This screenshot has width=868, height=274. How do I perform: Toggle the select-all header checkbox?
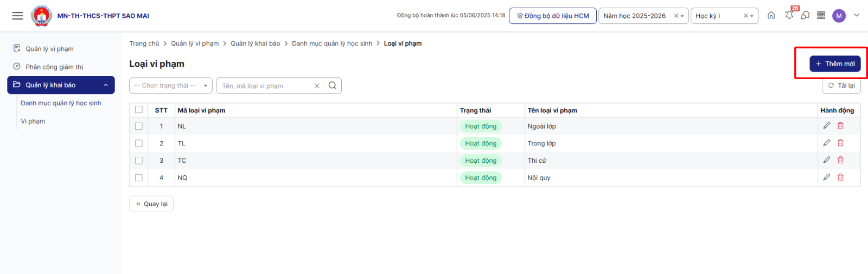pos(139,110)
